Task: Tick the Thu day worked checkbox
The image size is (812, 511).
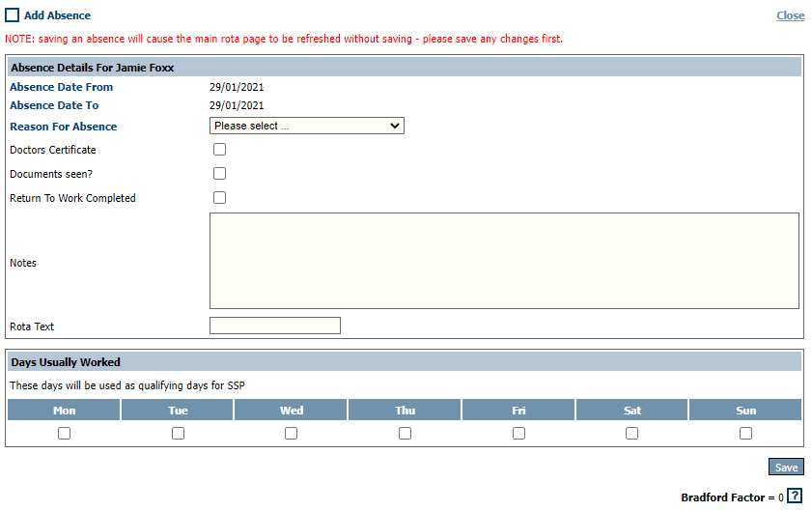Action: pos(405,433)
